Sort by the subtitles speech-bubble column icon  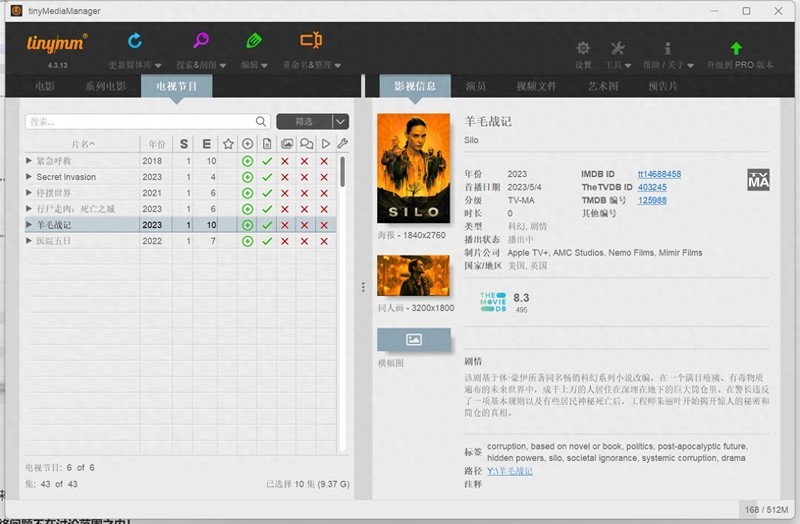pyautogui.click(x=306, y=144)
